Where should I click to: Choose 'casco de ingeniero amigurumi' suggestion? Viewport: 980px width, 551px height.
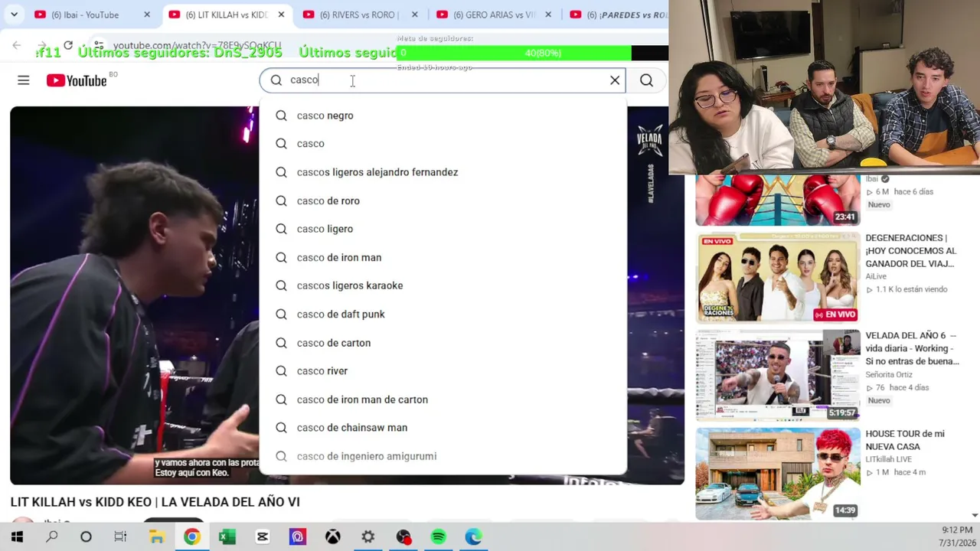443,456
